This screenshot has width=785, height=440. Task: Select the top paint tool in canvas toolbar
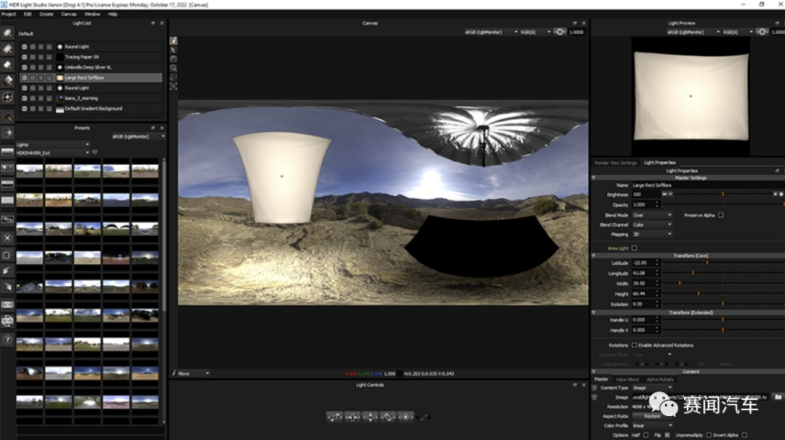pyautogui.click(x=174, y=41)
